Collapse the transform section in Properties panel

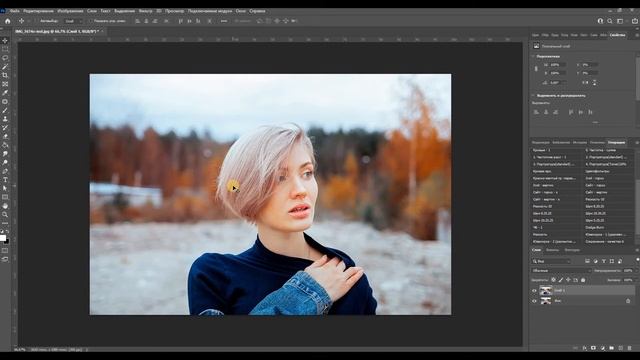pyautogui.click(x=533, y=56)
